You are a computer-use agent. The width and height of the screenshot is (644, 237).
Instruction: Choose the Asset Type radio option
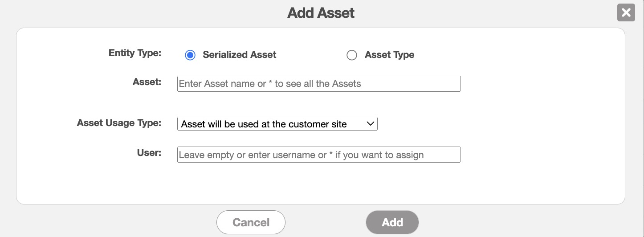click(x=352, y=55)
